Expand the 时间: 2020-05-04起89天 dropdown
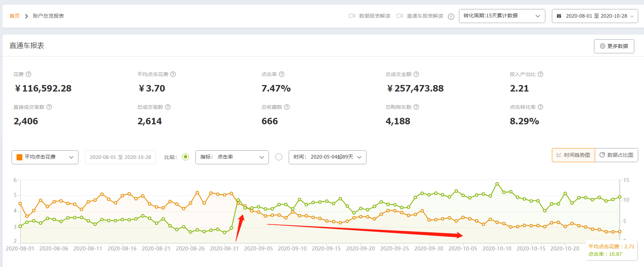The image size is (644, 267). [328, 157]
